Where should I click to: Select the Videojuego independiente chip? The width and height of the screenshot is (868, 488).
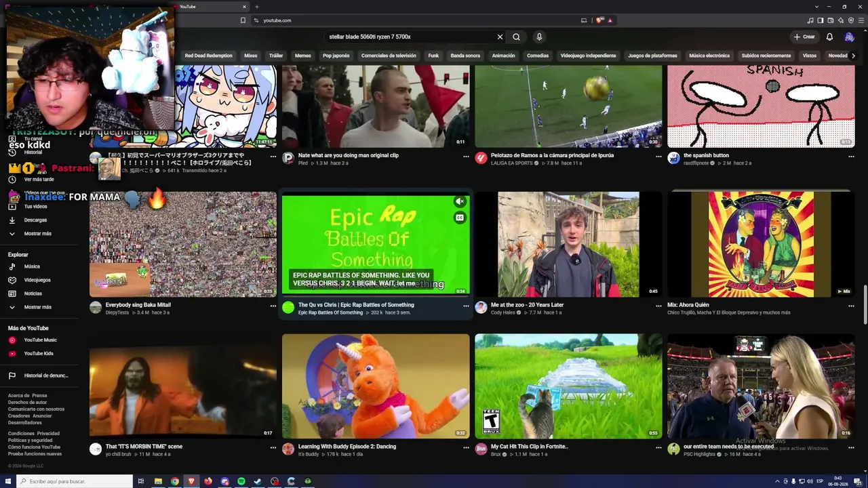pyautogui.click(x=588, y=56)
